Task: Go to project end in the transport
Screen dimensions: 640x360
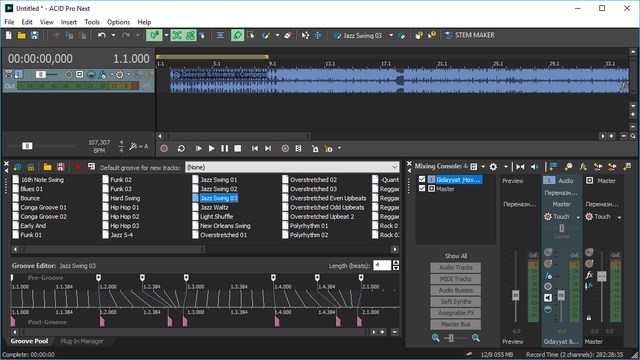Action: 268,149
